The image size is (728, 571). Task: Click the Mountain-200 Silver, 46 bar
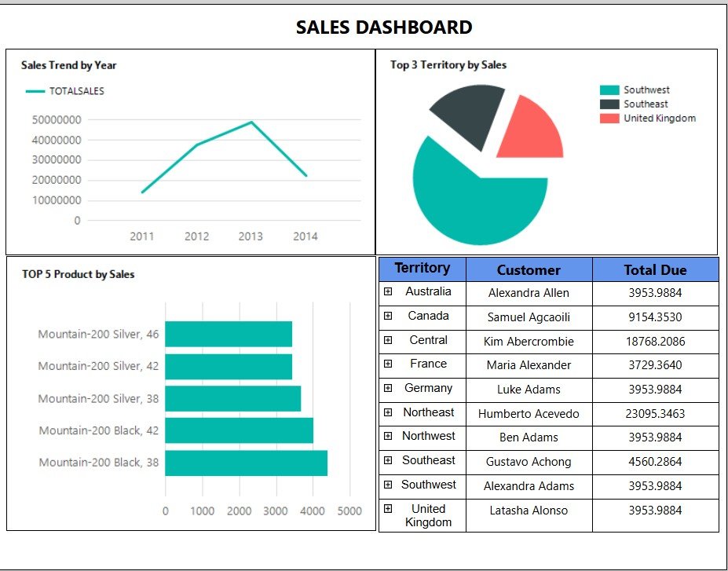click(228, 334)
